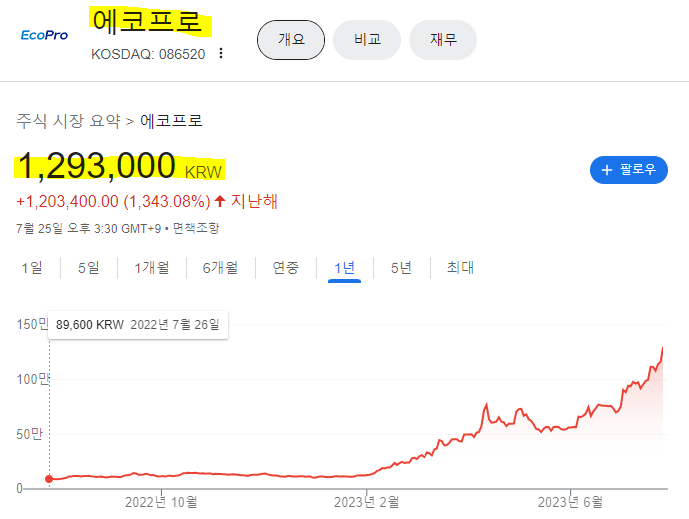This screenshot has height=519, width=689.
Task: Open the three-dot more options menu
Action: (221, 53)
